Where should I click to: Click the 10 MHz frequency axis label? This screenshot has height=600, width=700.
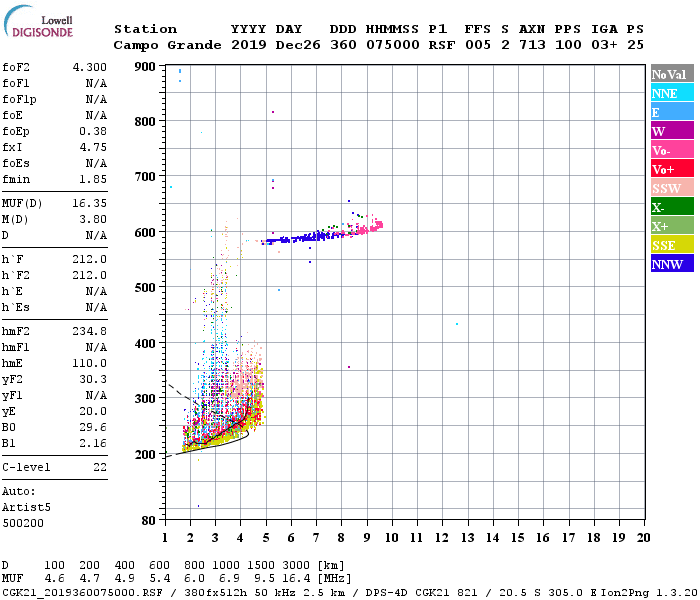pos(392,538)
